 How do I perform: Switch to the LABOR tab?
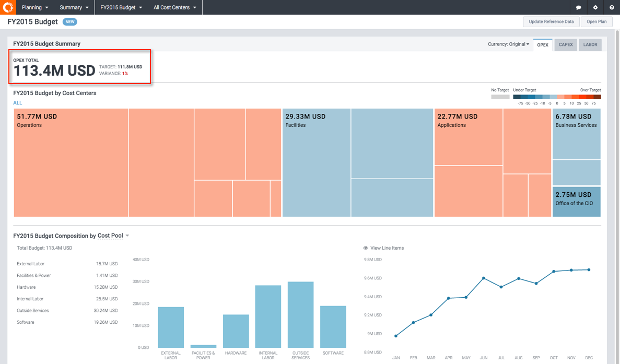pos(590,45)
